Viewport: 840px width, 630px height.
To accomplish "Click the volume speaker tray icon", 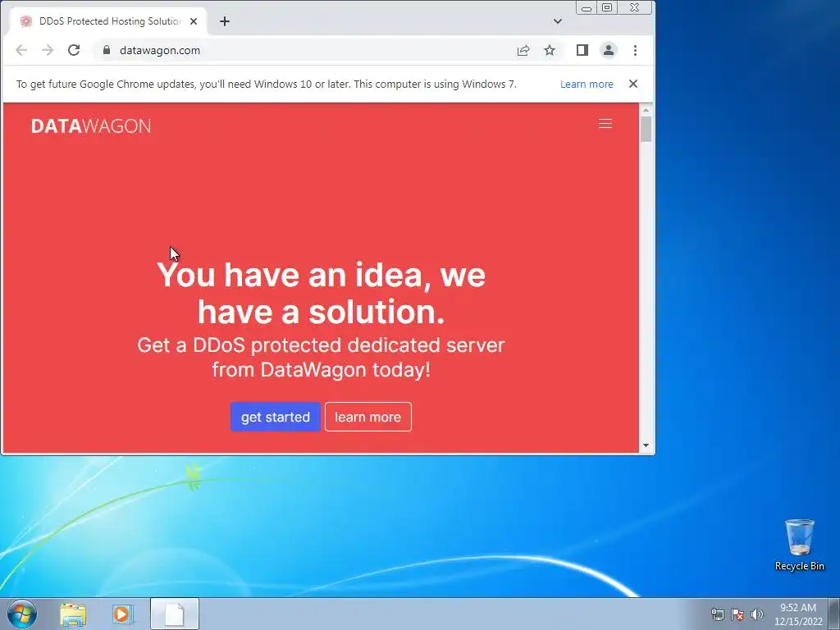I will (757, 614).
